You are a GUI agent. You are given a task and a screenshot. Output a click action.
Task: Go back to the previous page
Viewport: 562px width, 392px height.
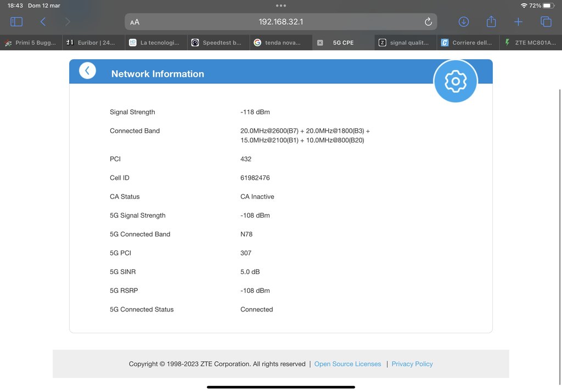[43, 22]
